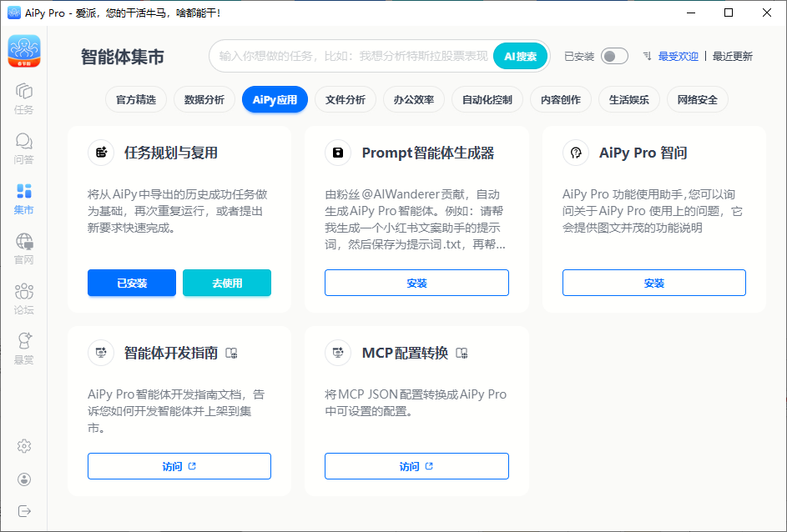Open the 悬赏 (Bounty) sidebar icon

24,348
